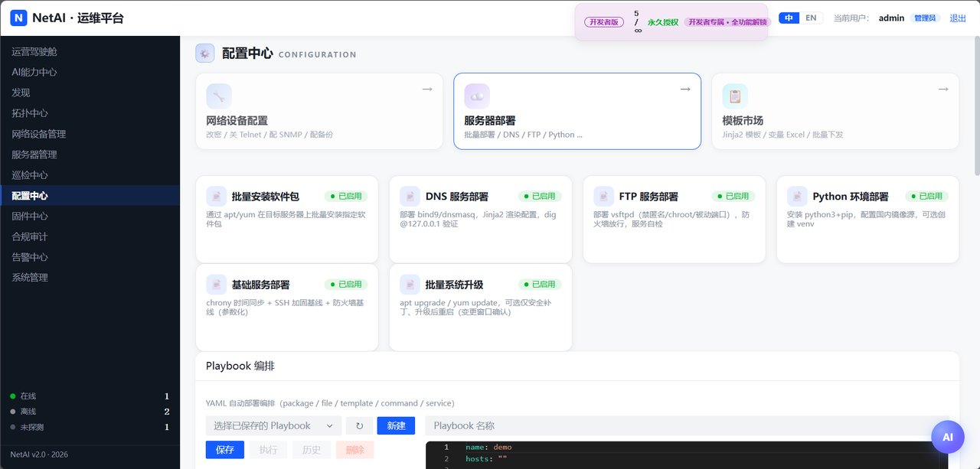980x469 pixels.
Task: Click the 永久授权 label
Action: [663, 22]
